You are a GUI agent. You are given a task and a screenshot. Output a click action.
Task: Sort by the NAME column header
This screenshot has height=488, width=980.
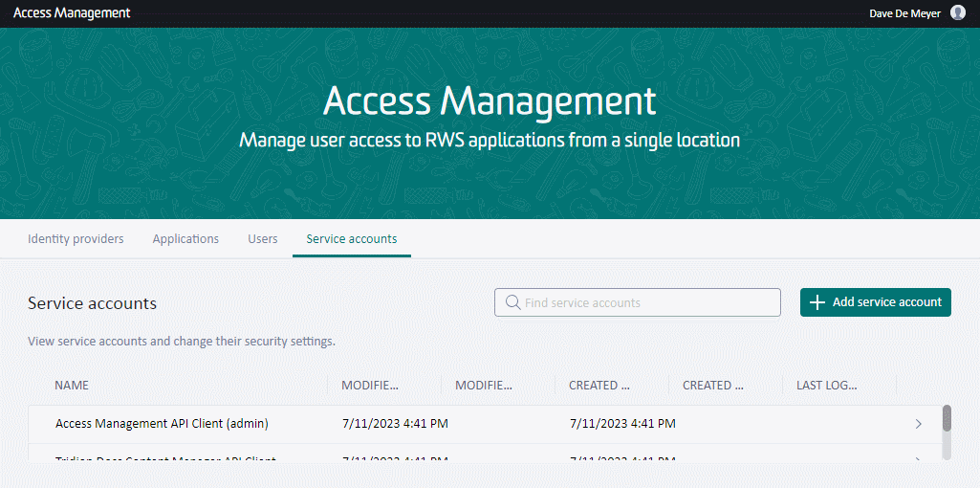tap(72, 386)
